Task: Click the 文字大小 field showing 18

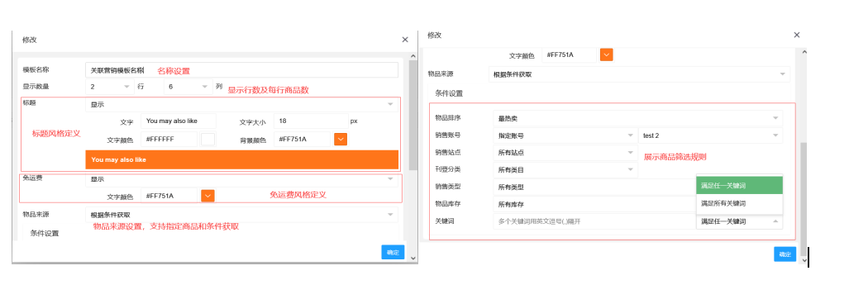Action: (311, 121)
